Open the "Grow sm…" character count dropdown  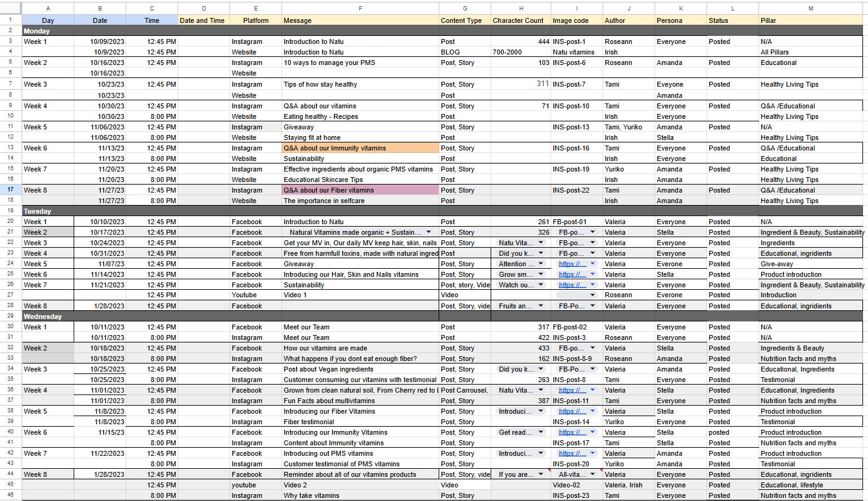tap(541, 274)
